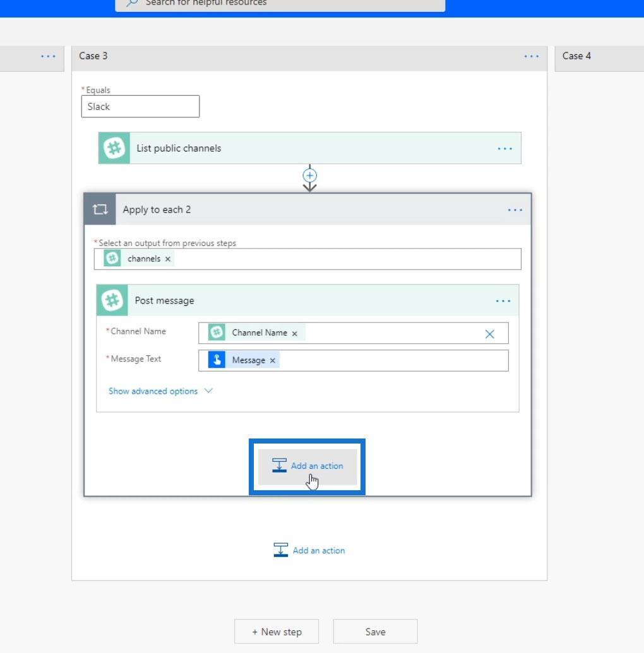Open the ellipsis menu of the case left of Case 3
Screen dimensions: 644x653
click(48, 56)
